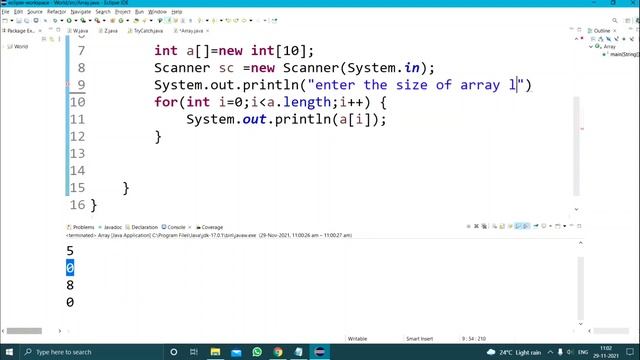This screenshot has width=640, height=360.
Task: Close the Package Explorer view
Action: [40, 31]
